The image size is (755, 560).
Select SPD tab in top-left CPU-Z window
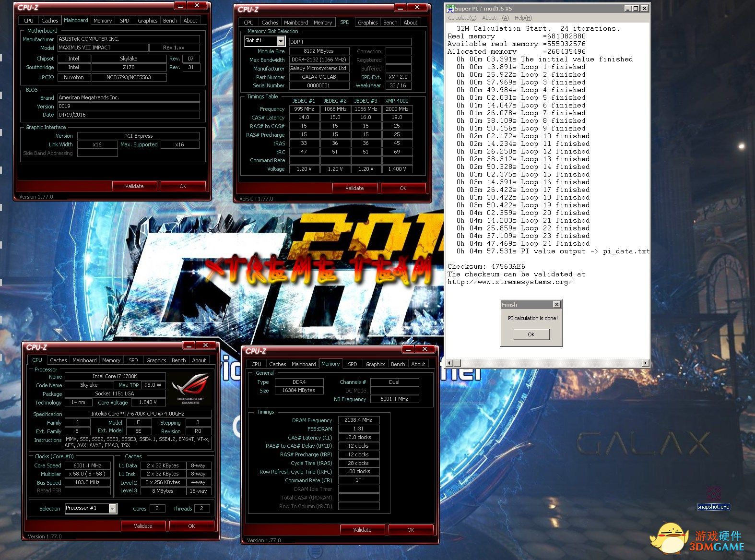click(125, 21)
